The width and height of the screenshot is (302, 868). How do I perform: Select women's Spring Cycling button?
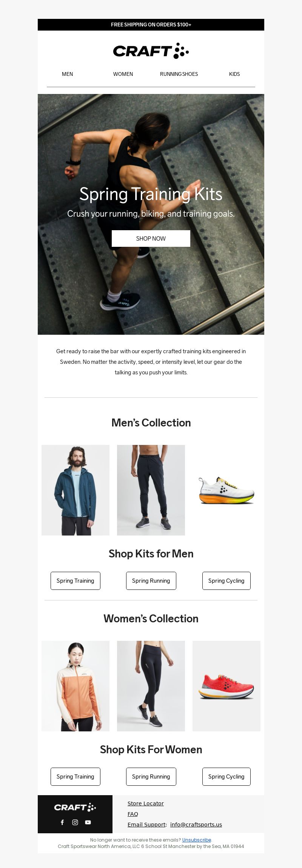click(226, 777)
